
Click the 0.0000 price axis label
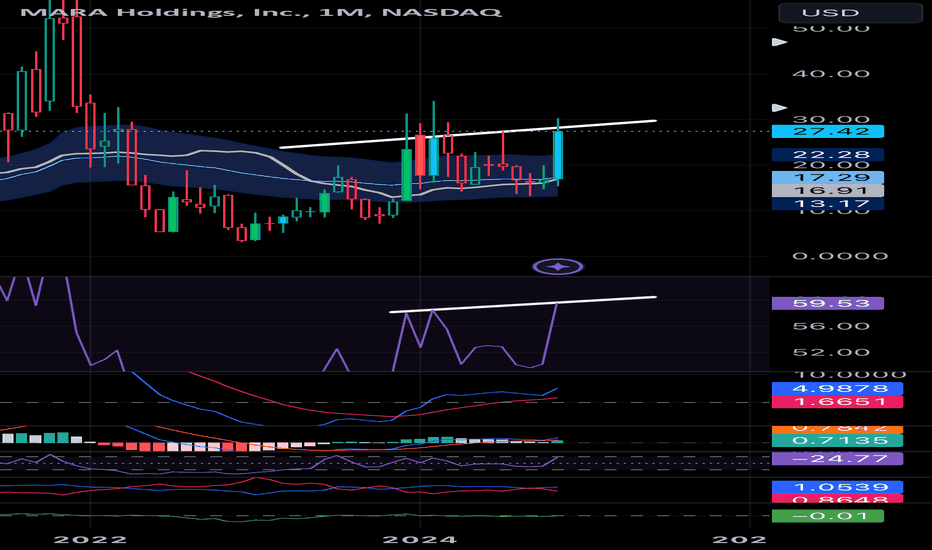pos(840,256)
